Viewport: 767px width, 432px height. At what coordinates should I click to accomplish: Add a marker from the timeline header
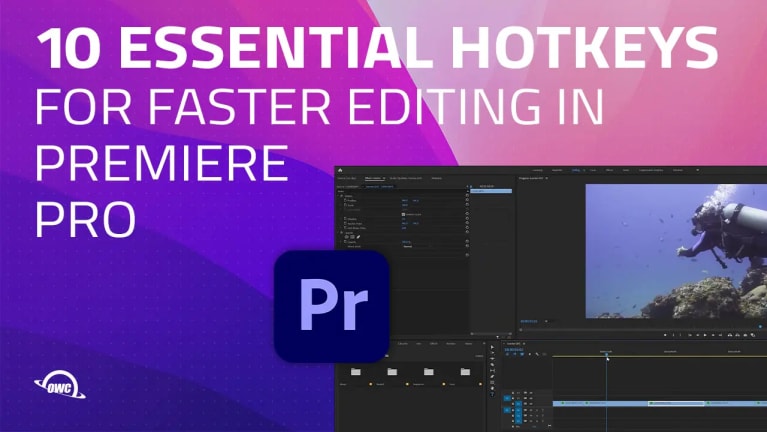[x=530, y=354]
